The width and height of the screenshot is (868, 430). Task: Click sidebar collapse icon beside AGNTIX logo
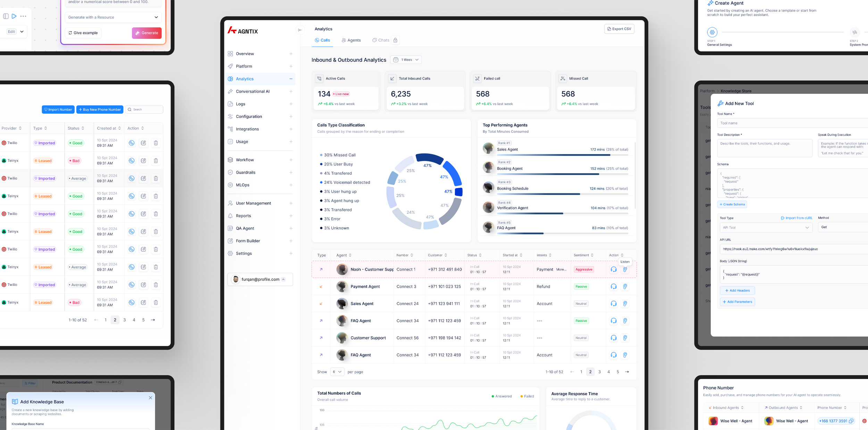(300, 30)
